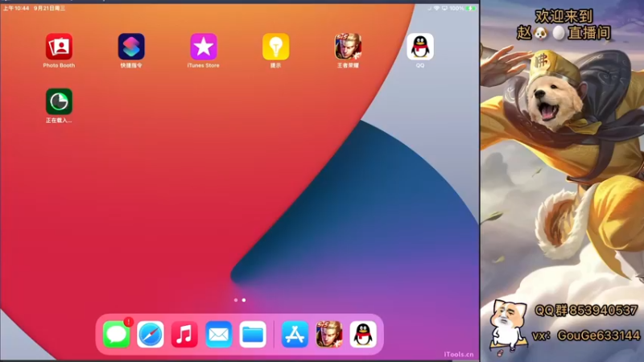The height and width of the screenshot is (362, 644).
Task: Click the dog-headed character artwork
Action: tap(563, 164)
